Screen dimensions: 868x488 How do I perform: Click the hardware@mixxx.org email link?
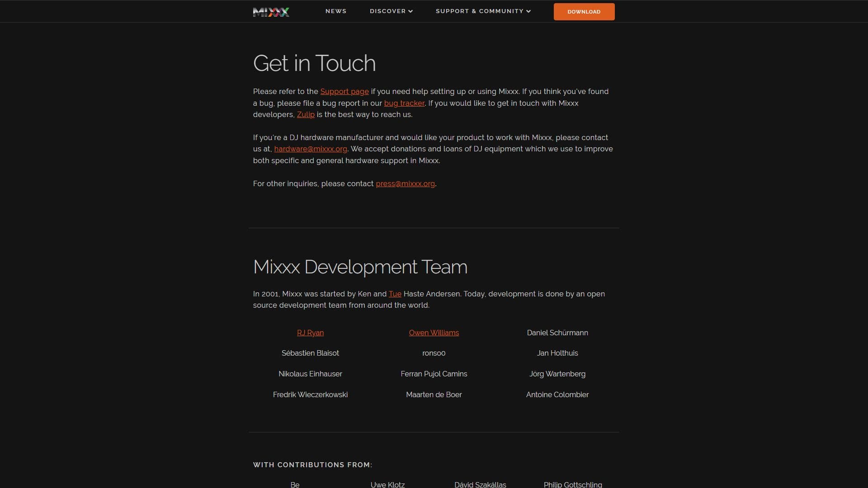click(x=311, y=149)
